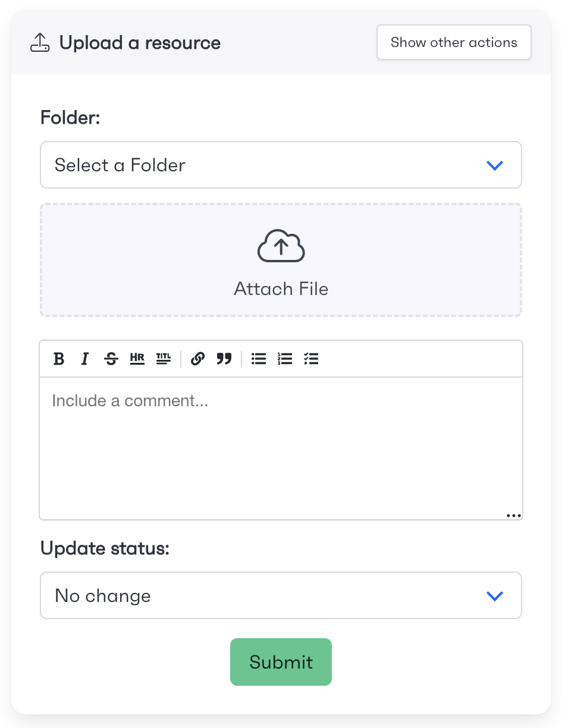The image size is (565, 728).
Task: Insert a link in the comment
Action: pyautogui.click(x=197, y=359)
